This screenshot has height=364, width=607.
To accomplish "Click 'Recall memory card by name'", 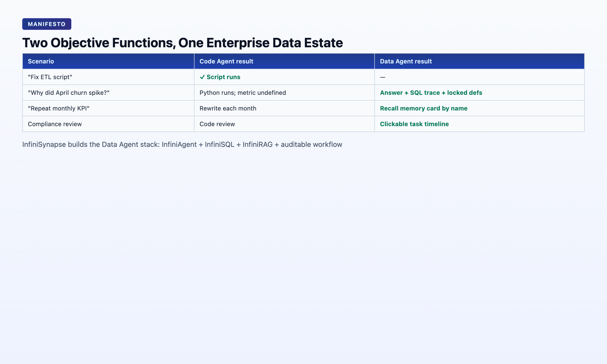I will 424,108.
